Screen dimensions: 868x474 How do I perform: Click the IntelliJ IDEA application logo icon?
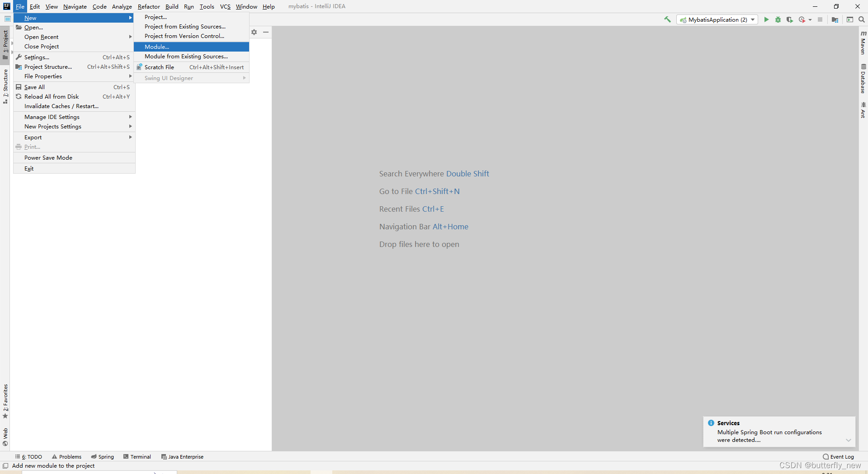click(6, 6)
